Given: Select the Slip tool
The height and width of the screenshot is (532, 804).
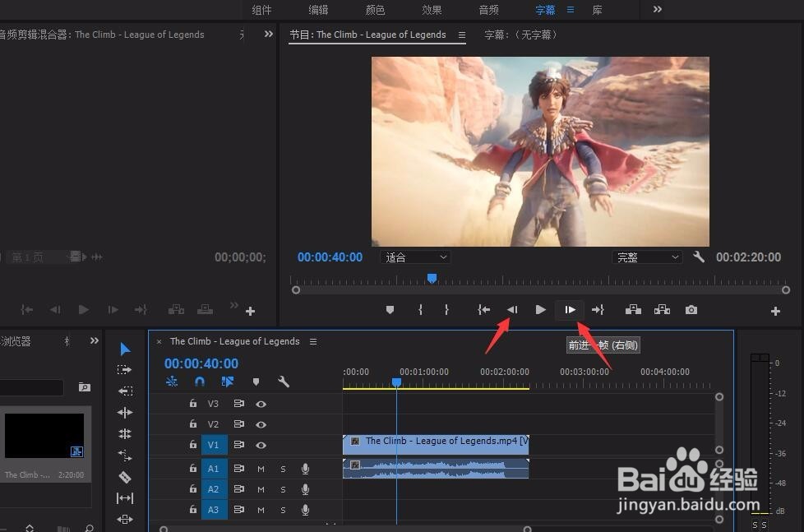Looking at the screenshot, I should click(x=125, y=498).
